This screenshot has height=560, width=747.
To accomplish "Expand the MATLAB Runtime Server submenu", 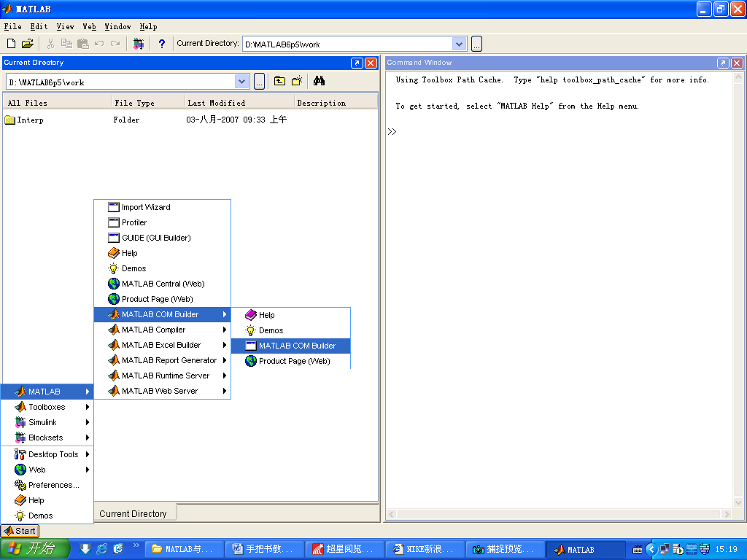I will 163,376.
